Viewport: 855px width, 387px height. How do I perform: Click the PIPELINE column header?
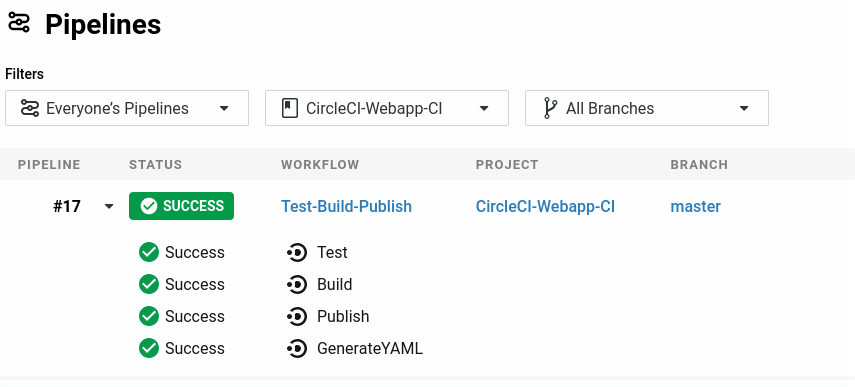click(x=49, y=165)
